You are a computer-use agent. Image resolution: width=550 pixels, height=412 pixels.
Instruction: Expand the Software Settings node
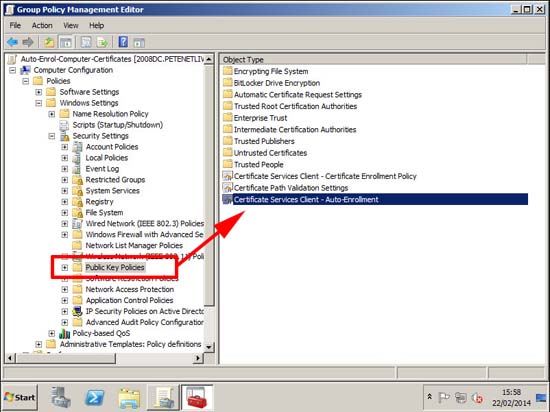39,92
